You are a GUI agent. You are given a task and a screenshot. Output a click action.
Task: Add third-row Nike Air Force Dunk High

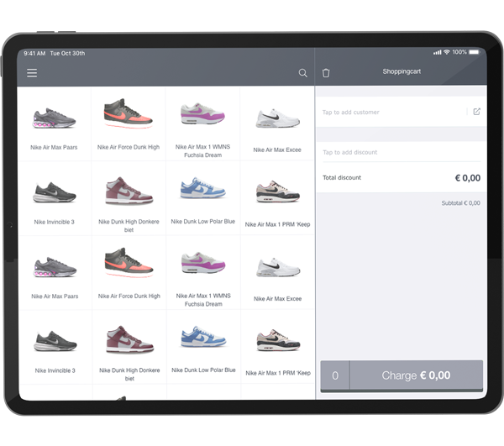(129, 273)
